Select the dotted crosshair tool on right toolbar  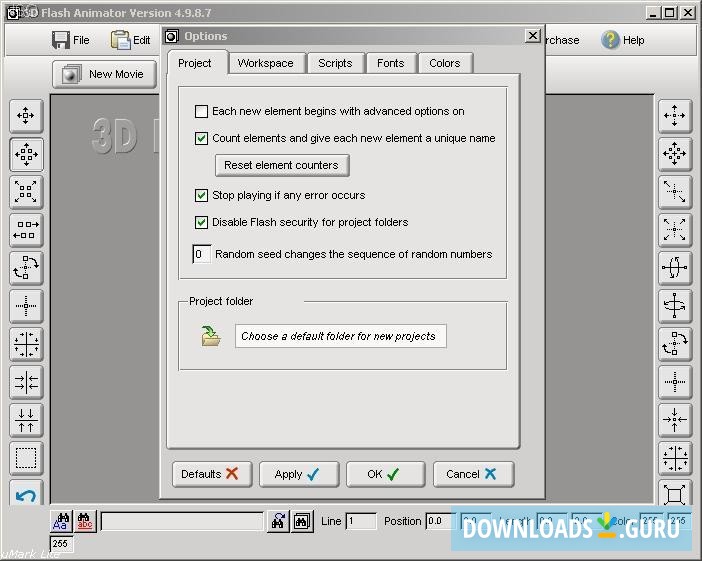[675, 382]
